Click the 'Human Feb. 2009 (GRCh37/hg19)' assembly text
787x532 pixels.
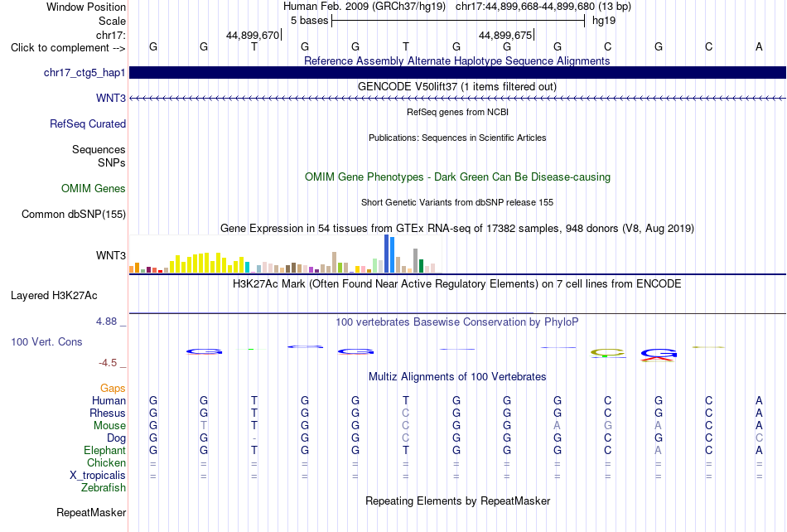(x=365, y=7)
